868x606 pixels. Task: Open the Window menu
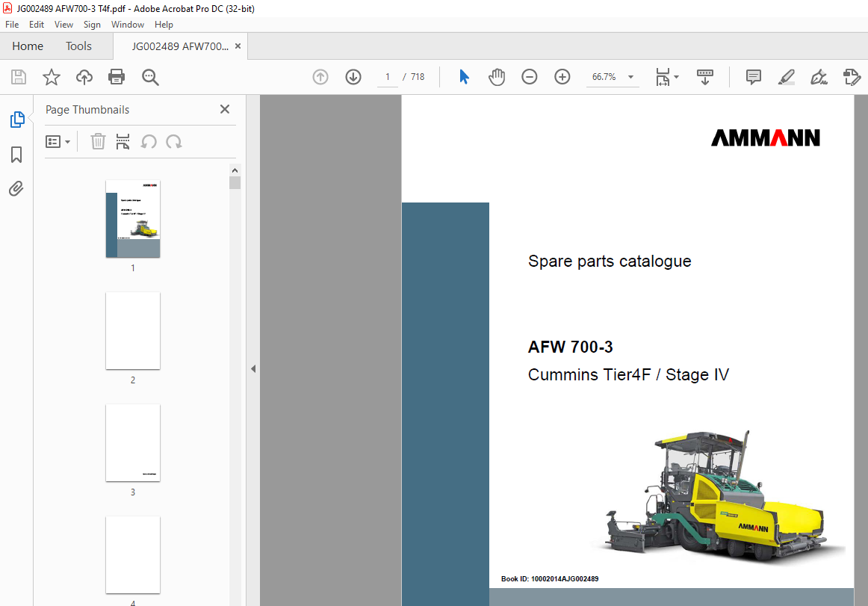[x=127, y=25]
